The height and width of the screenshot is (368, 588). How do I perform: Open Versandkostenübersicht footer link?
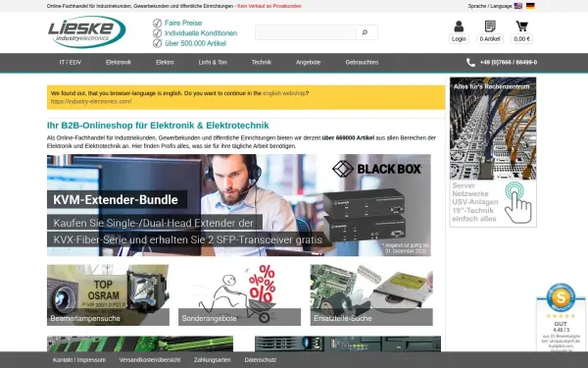(150, 360)
